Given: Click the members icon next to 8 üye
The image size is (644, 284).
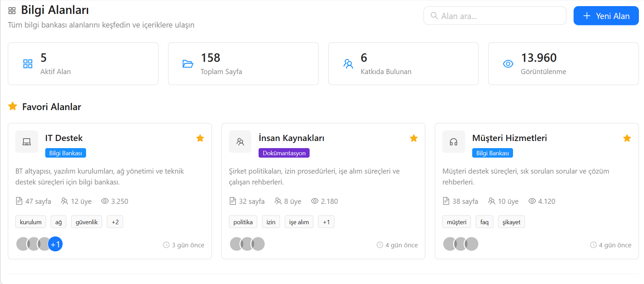Looking at the screenshot, I should (278, 201).
